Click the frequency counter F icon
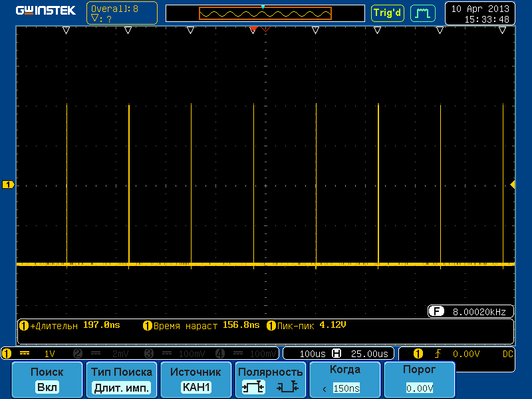This screenshot has height=399, width=532. pyautogui.click(x=436, y=311)
